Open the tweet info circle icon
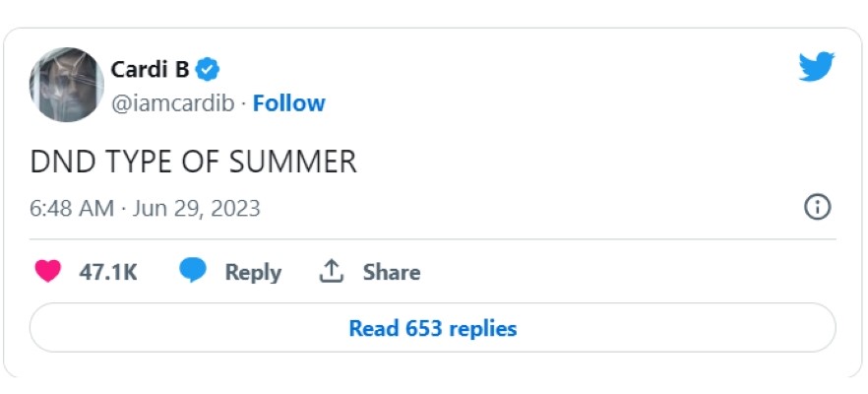The height and width of the screenshot is (394, 868). point(818,207)
